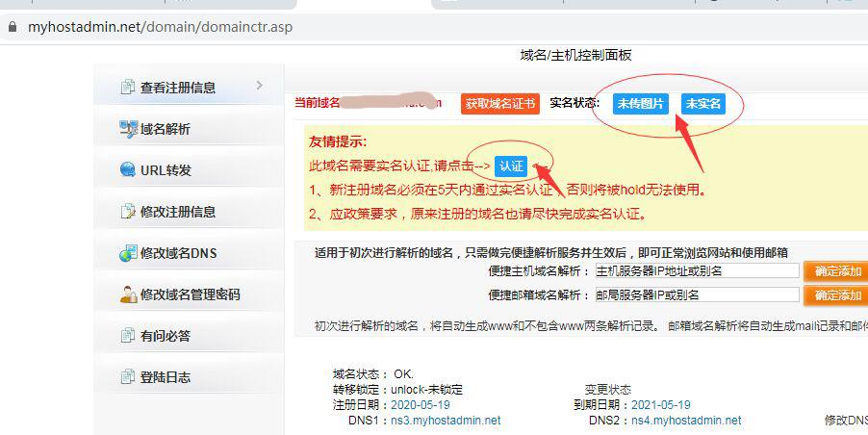Click the 变更状态 label
Viewport: 868px width, 435px height.
click(x=608, y=390)
